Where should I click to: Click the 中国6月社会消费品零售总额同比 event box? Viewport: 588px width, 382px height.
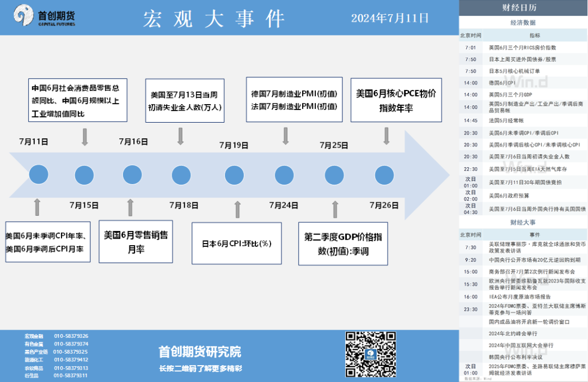click(x=78, y=100)
